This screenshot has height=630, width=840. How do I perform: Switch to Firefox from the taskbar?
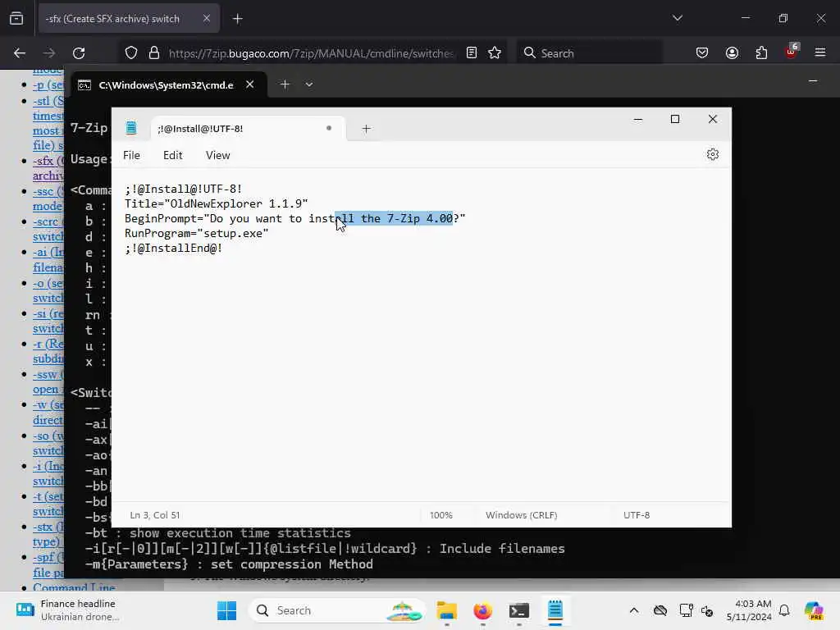pyautogui.click(x=482, y=610)
